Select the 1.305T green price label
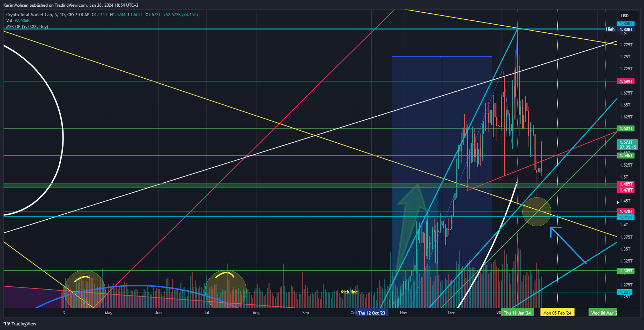644x330 pixels. [x=626, y=271]
